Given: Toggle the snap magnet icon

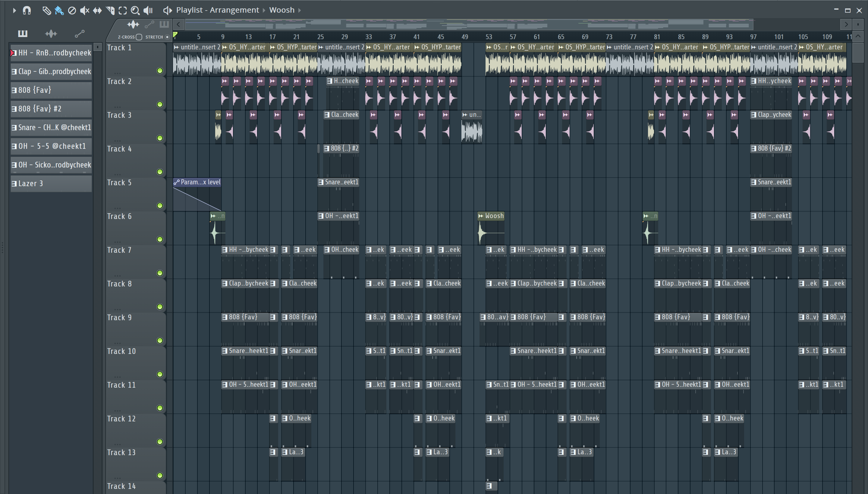Looking at the screenshot, I should (x=27, y=11).
